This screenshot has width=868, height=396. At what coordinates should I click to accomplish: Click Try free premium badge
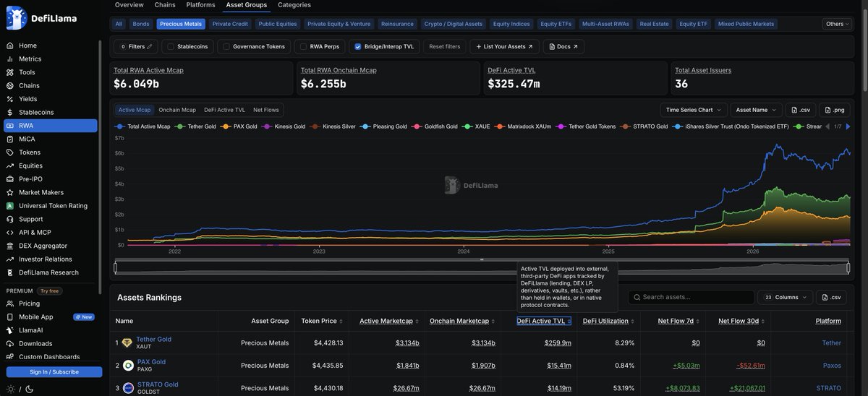(48, 290)
